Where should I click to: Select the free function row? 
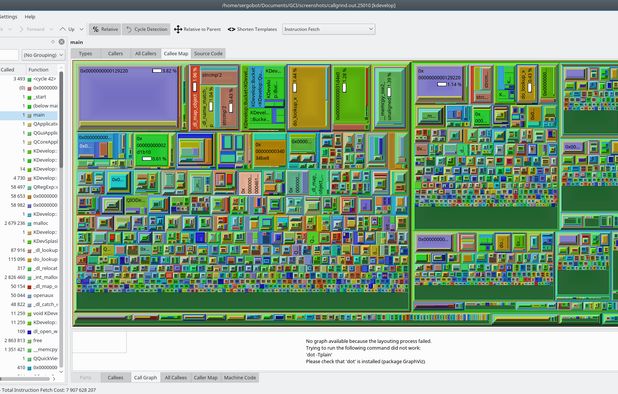[x=29, y=340]
